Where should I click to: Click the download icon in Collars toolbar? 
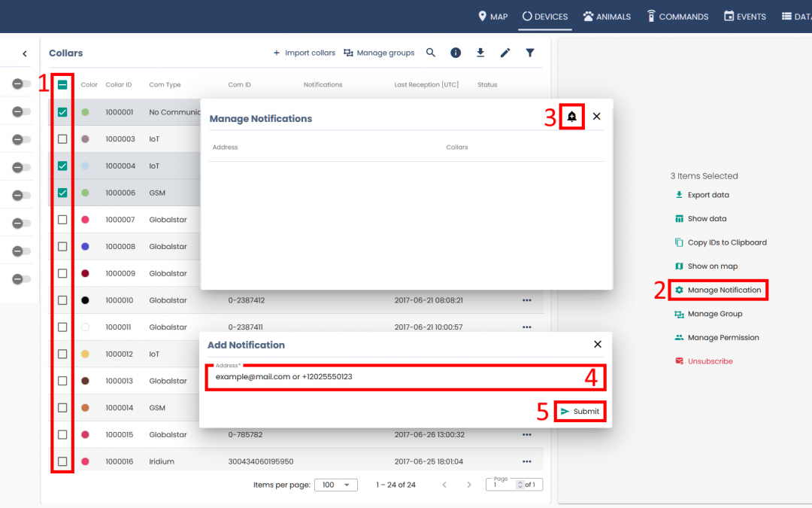[x=480, y=53]
